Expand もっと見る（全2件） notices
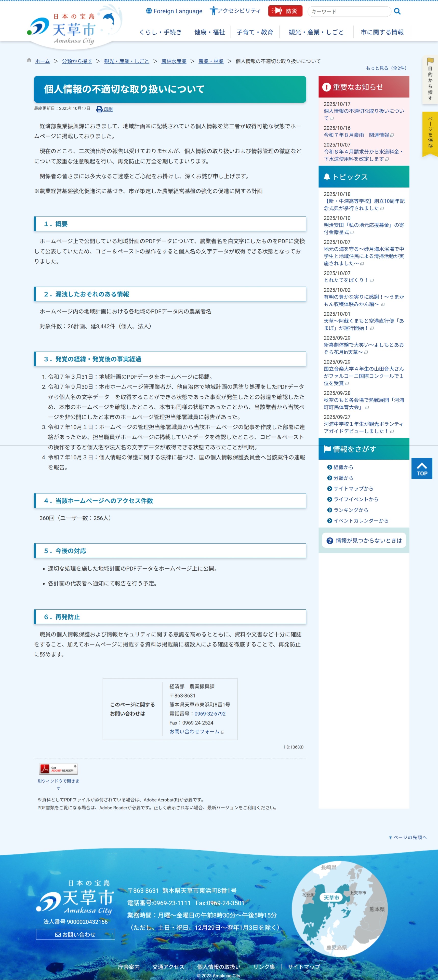This screenshot has width=438, height=980. [x=386, y=68]
